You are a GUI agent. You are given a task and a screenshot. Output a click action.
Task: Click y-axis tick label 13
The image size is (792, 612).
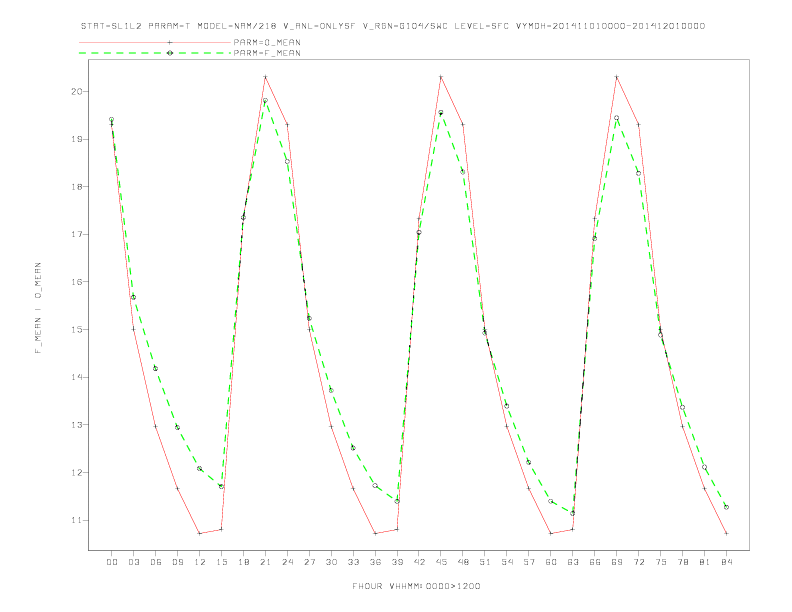(77, 425)
